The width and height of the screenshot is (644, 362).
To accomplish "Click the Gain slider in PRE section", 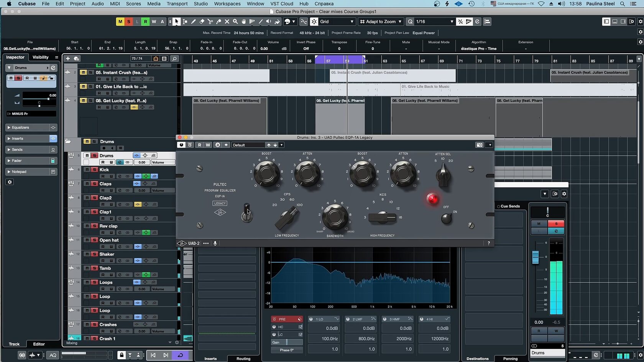I will pyautogui.click(x=287, y=342).
